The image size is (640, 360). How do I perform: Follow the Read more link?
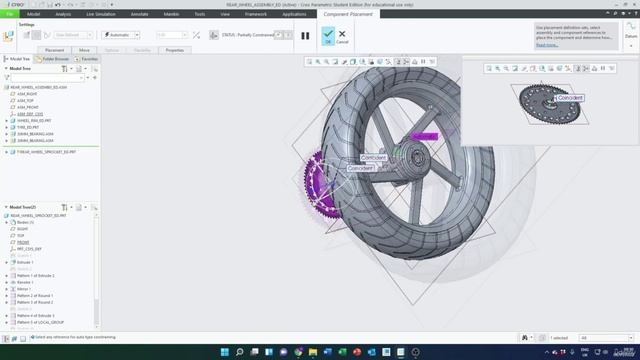547,45
